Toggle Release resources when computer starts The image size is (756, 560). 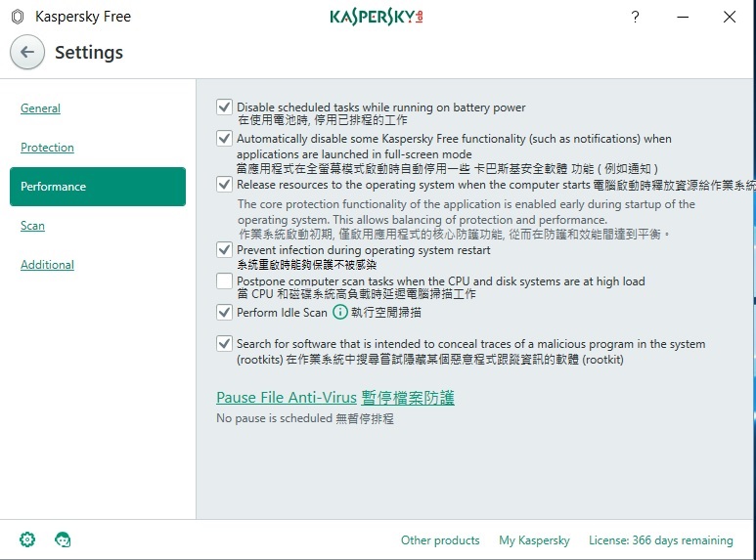point(224,185)
